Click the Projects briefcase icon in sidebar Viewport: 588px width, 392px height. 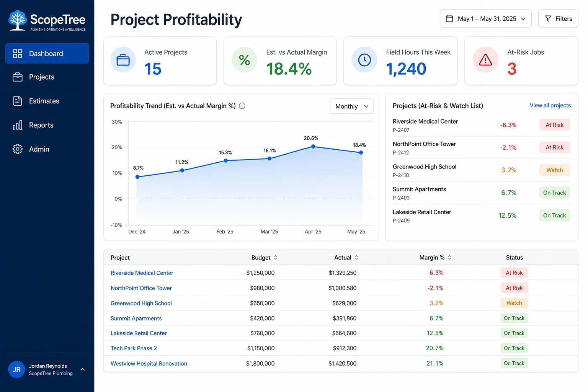click(x=17, y=77)
